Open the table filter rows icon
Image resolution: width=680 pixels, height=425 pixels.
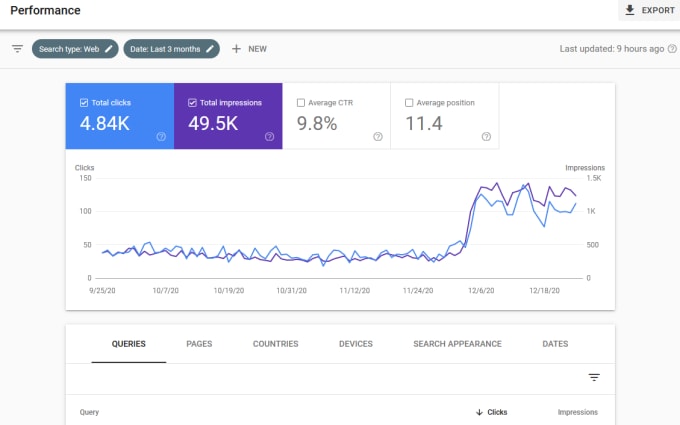594,378
